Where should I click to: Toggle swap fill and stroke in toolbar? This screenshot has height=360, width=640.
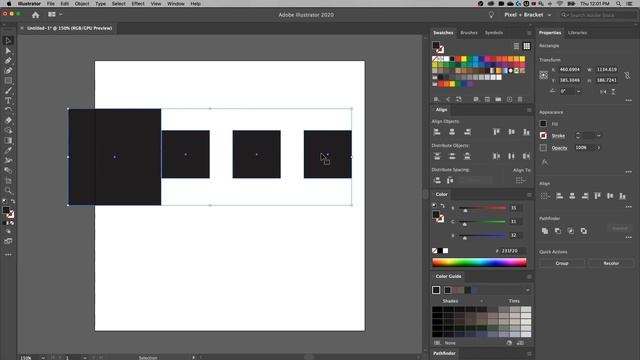13,201
